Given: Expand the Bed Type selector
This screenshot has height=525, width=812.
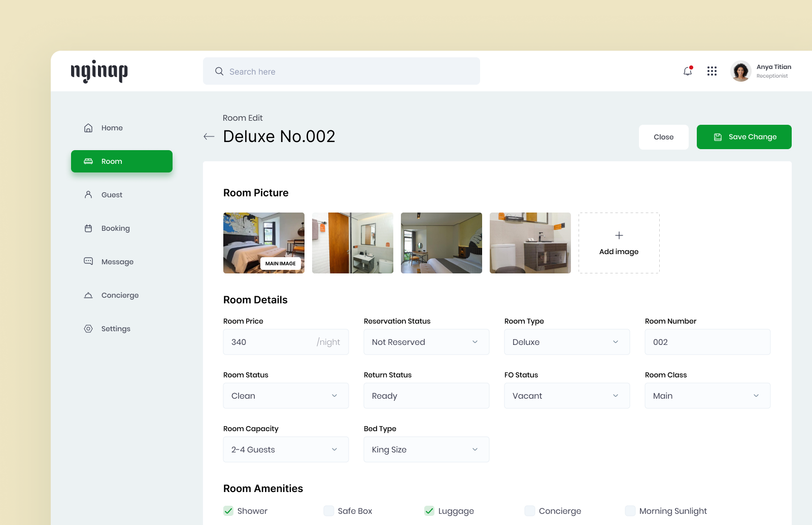Looking at the screenshot, I should point(426,449).
